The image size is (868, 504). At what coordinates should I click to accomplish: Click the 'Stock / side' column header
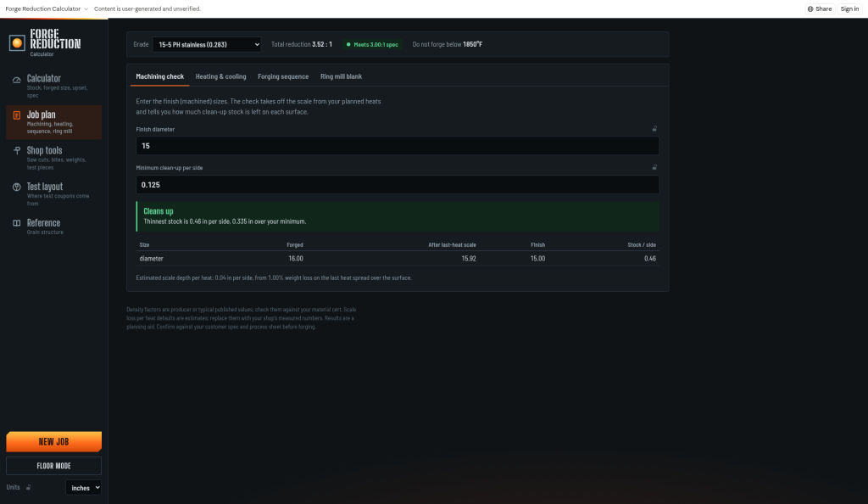[x=642, y=245]
